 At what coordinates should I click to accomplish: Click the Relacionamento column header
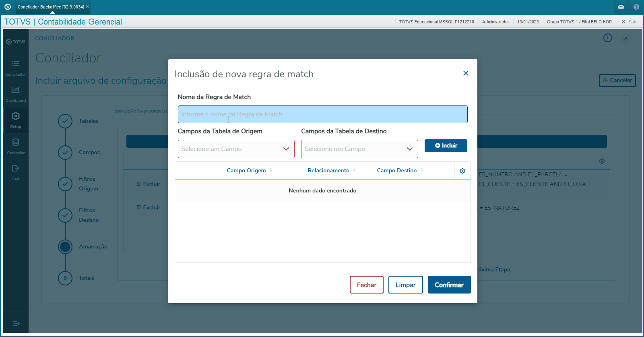coord(328,170)
